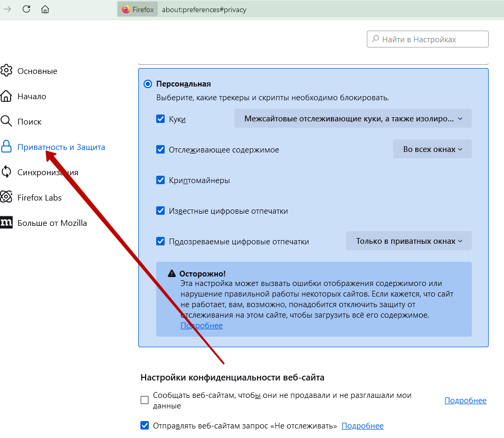The height and width of the screenshot is (438, 504).
Task: Click the magnifier icon for Поиск
Action: click(x=6, y=121)
